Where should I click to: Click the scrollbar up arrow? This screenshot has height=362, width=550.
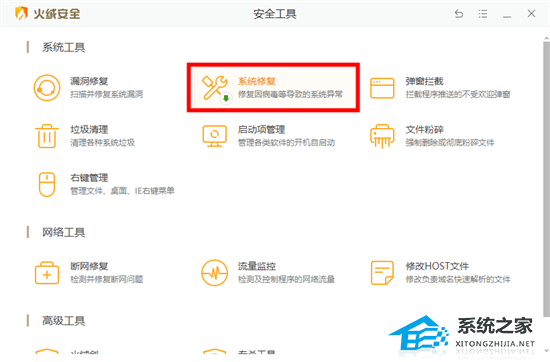[x=546, y=38]
